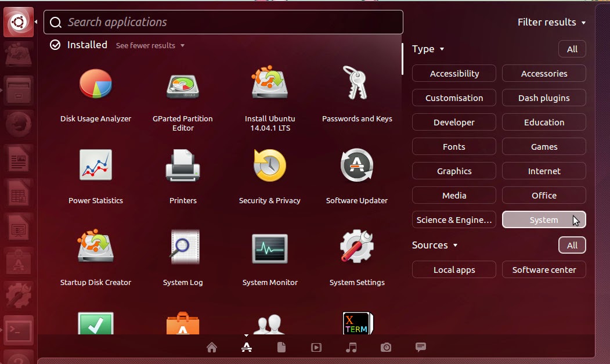Open LibreOffice Writer from launcher
The height and width of the screenshot is (364, 610).
(19, 159)
